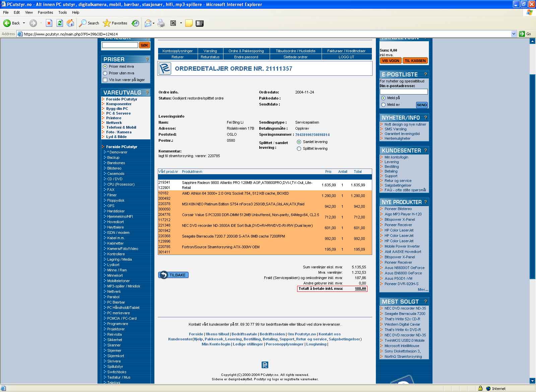This screenshot has width=536, height=392.
Task: Click the Edit page toolbar icon
Action: tap(173, 23)
